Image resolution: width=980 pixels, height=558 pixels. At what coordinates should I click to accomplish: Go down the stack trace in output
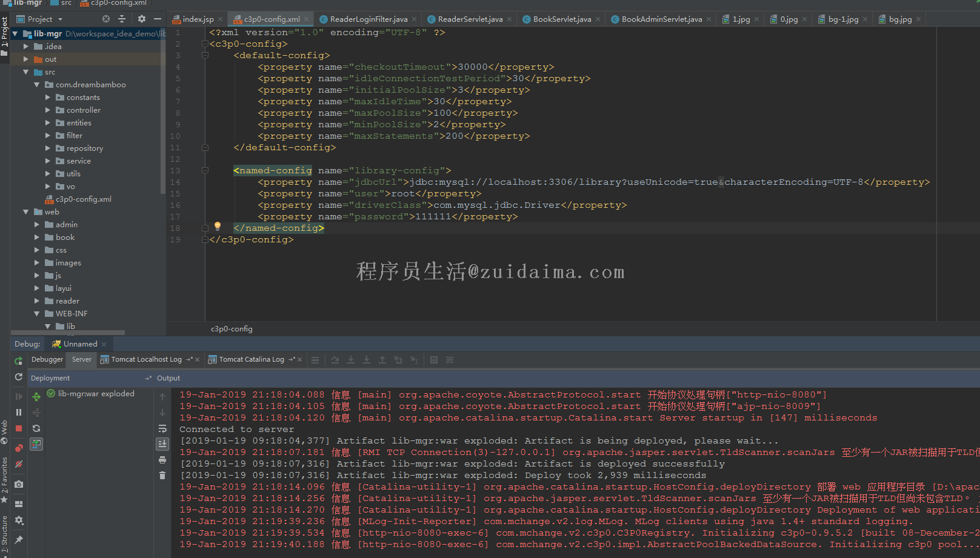(162, 413)
